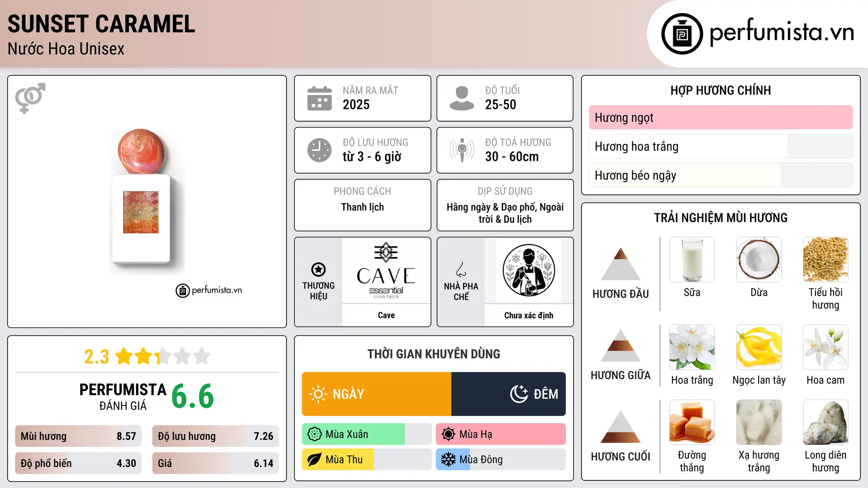Select the Đêm nighttime segment

[x=509, y=394]
